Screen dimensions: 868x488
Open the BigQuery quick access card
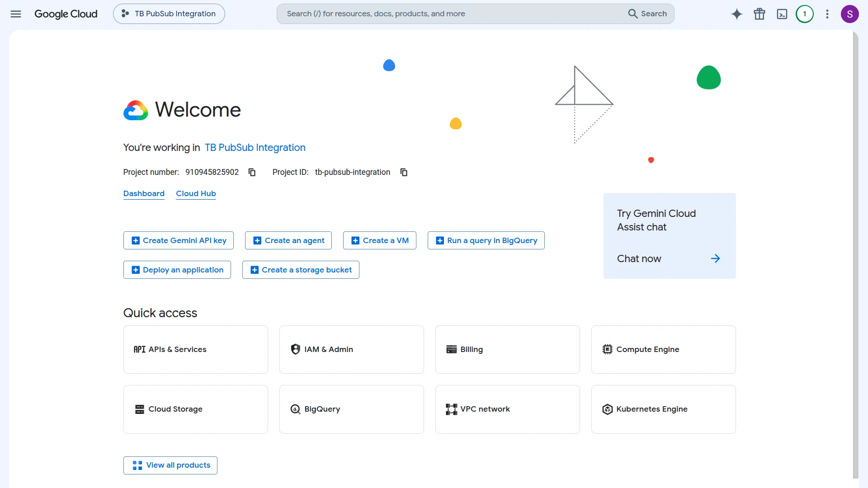click(x=352, y=409)
